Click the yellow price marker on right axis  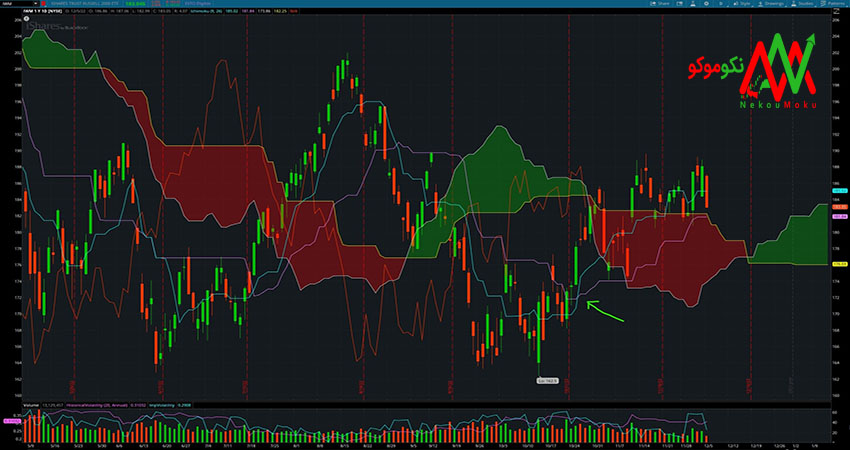(x=838, y=264)
